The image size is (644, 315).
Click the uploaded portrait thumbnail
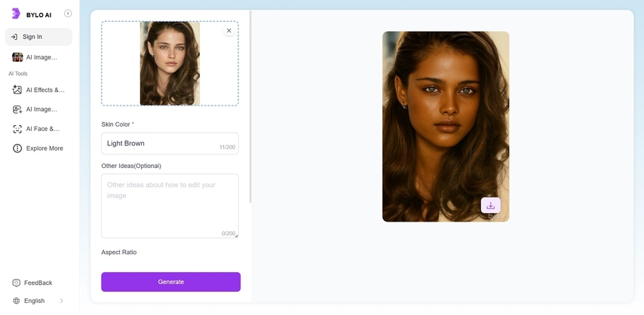click(x=170, y=63)
